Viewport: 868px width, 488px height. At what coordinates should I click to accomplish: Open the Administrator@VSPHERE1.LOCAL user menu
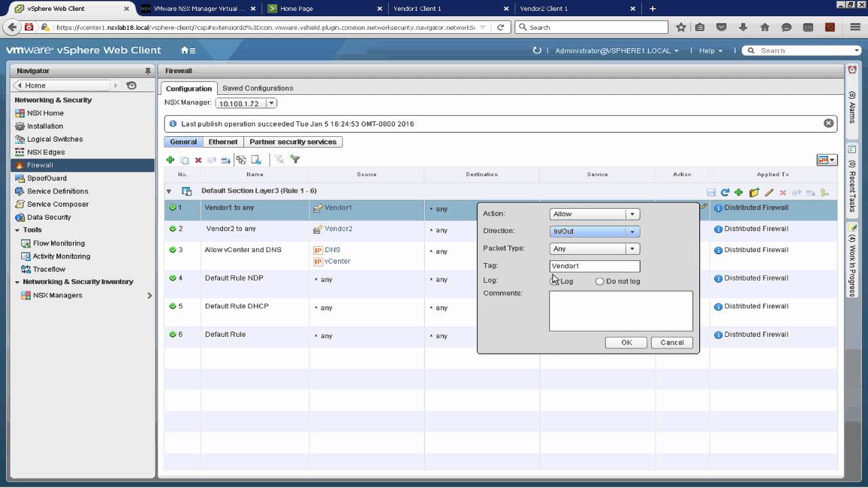click(x=616, y=51)
